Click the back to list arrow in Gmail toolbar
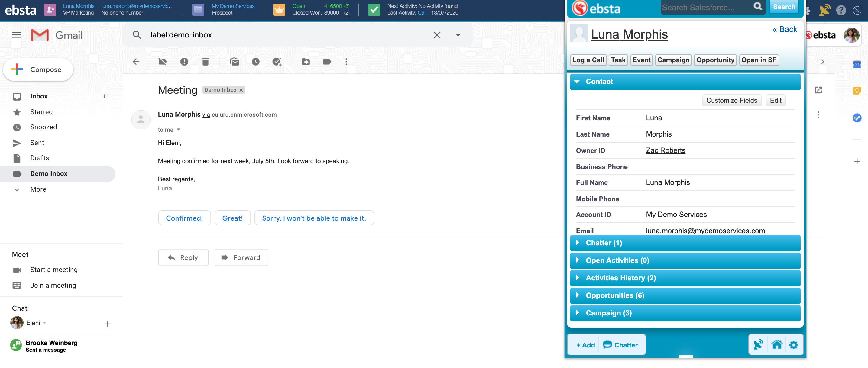The height and width of the screenshot is (368, 868). 136,62
